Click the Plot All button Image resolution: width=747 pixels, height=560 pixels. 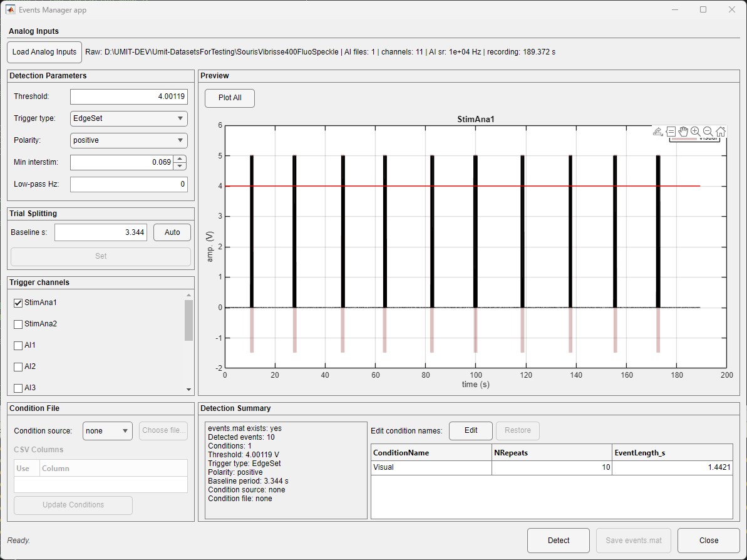230,98
